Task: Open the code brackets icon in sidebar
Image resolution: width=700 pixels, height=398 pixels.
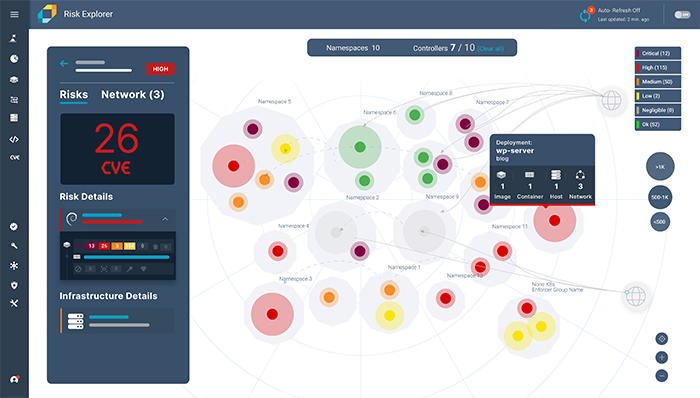Action: click(x=14, y=139)
